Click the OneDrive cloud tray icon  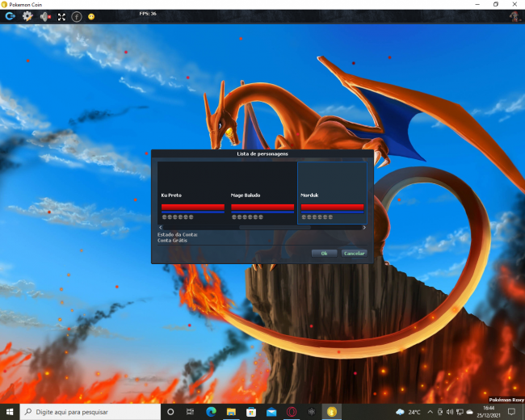tap(469, 412)
